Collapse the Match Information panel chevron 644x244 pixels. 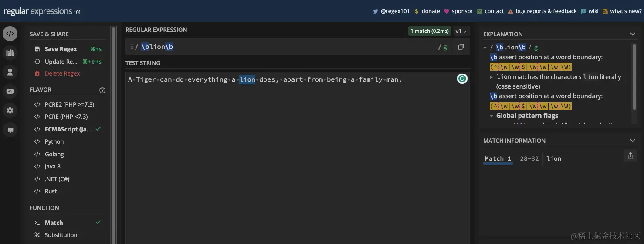coord(633,141)
